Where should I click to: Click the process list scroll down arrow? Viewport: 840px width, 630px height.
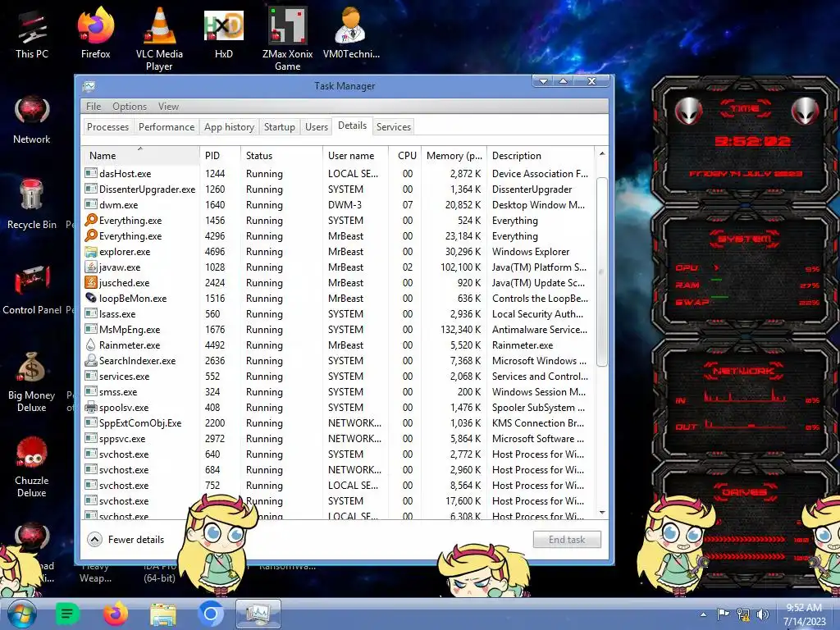(602, 513)
